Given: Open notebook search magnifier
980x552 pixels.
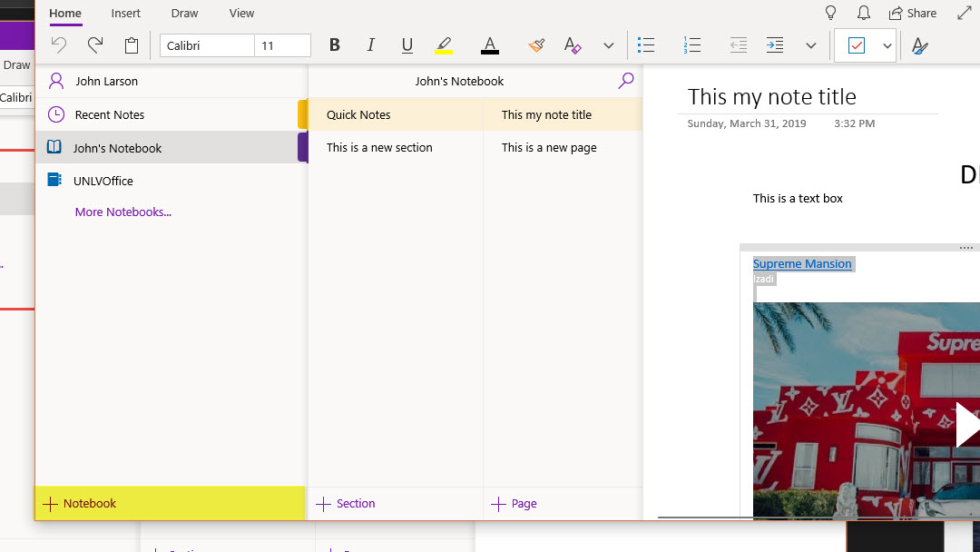Looking at the screenshot, I should (x=625, y=81).
